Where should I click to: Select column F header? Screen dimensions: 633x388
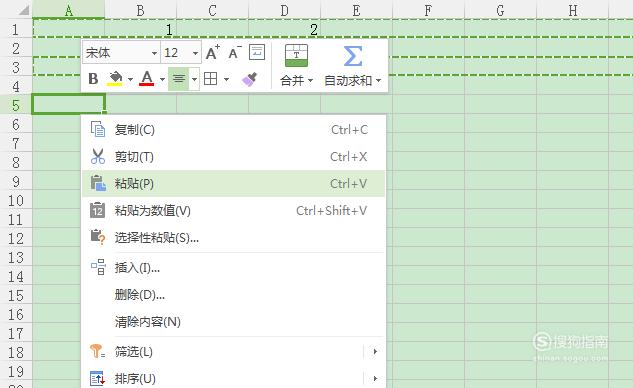point(428,10)
